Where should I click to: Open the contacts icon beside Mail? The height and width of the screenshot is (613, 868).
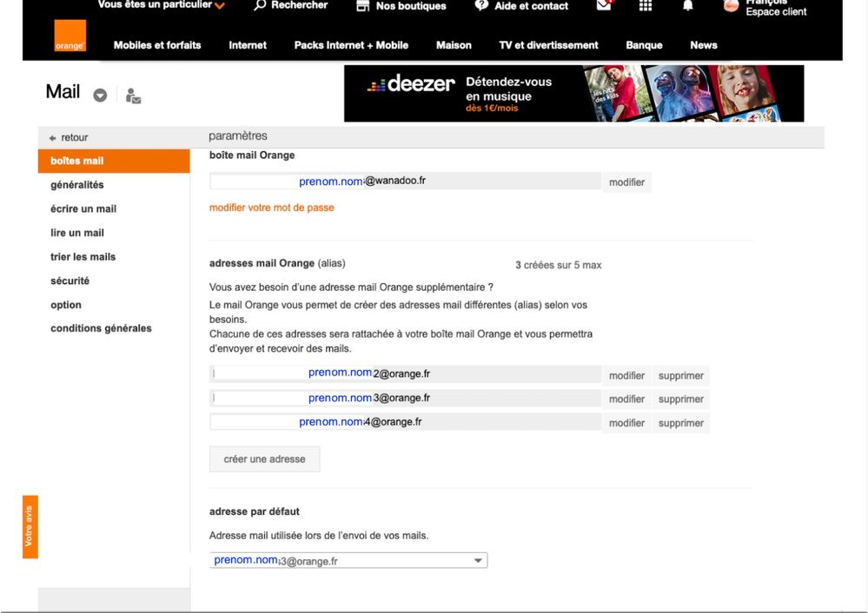(x=133, y=96)
